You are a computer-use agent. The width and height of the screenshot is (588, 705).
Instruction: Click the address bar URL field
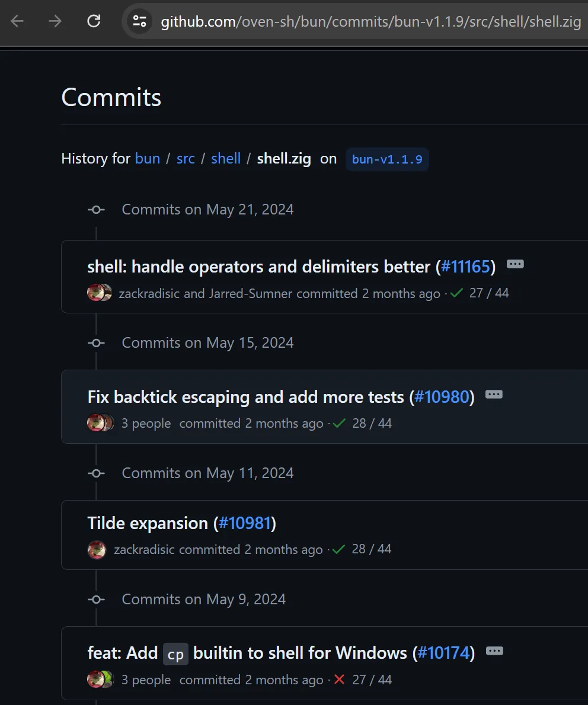tap(367, 22)
